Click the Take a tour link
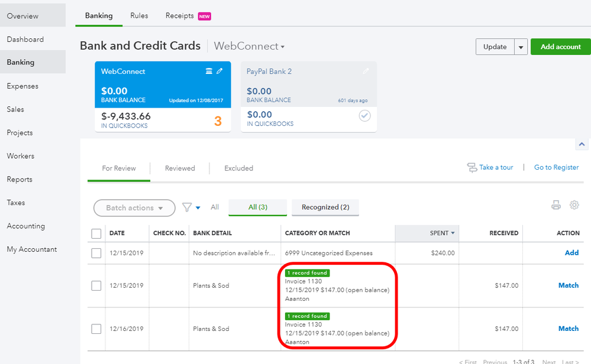 click(496, 167)
